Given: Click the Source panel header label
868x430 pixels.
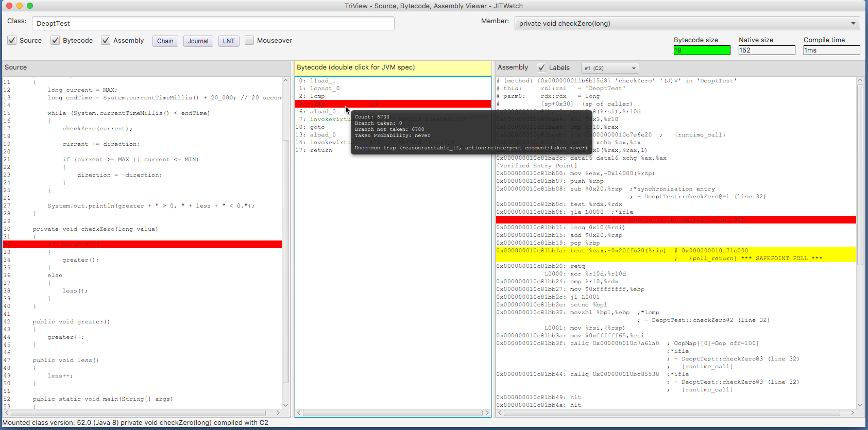Looking at the screenshot, I should [x=15, y=67].
